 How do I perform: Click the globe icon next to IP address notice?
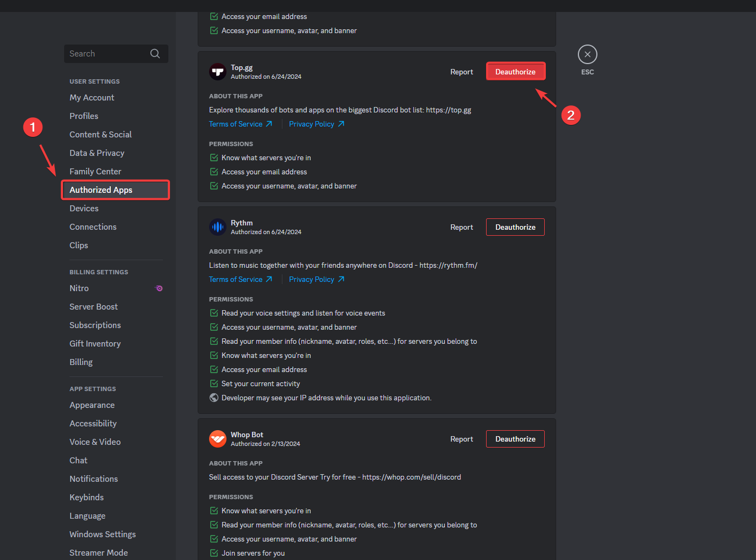coord(213,397)
